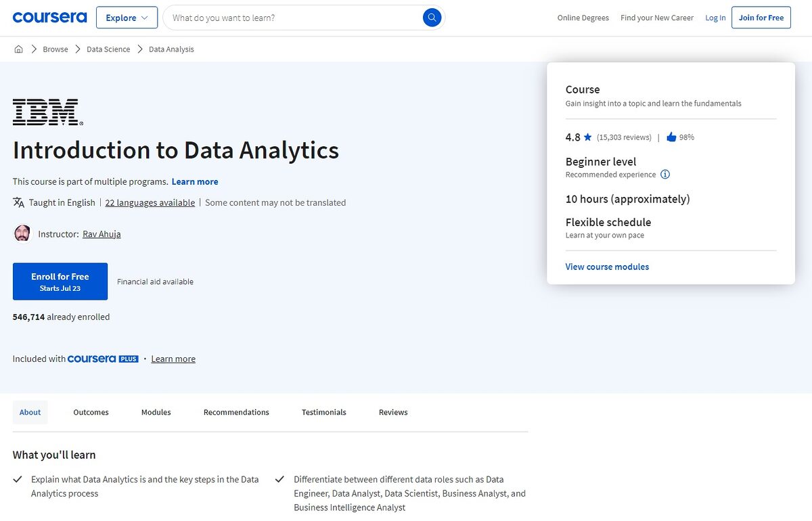Click Learn more beside multiple programs
Image resolution: width=812 pixels, height=521 pixels.
195,182
